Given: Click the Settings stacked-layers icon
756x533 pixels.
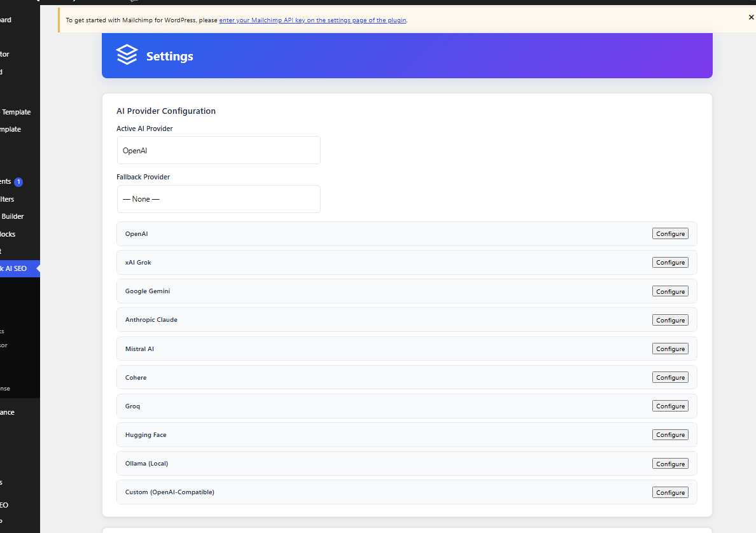Looking at the screenshot, I should coord(127,55).
